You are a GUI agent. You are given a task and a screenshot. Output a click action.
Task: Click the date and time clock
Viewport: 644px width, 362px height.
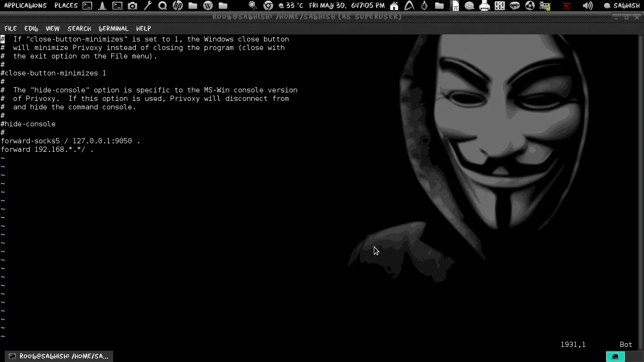pyautogui.click(x=347, y=6)
